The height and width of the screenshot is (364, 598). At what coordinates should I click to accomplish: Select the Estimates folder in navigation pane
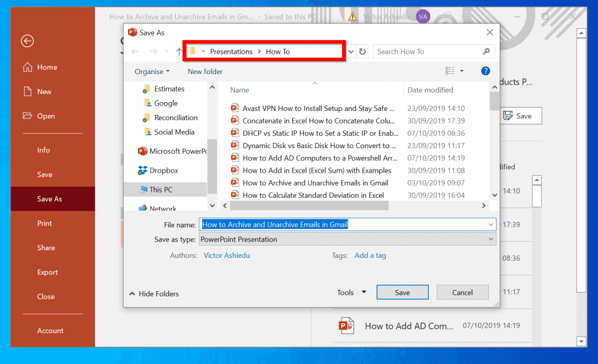pos(164,89)
